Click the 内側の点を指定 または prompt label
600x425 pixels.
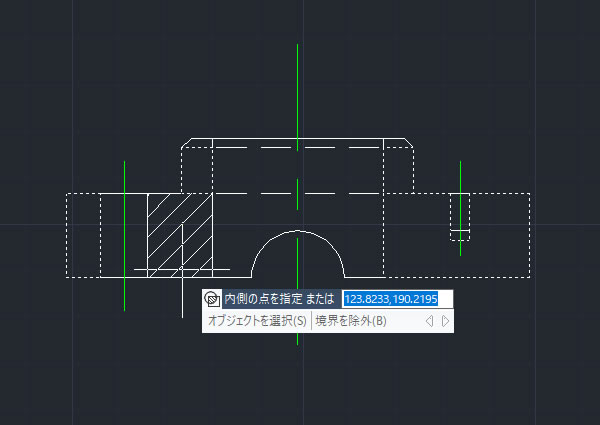pos(279,299)
